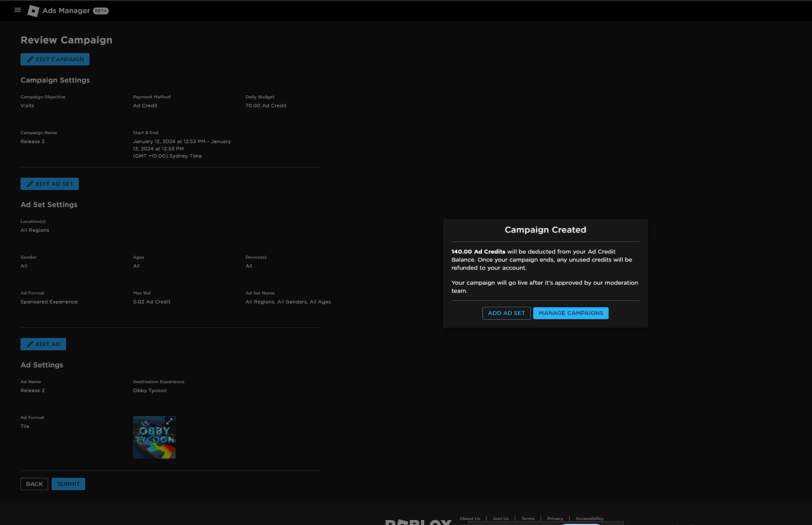This screenshot has width=812, height=525.
Task: View the Terms page from the footer
Action: click(x=527, y=518)
